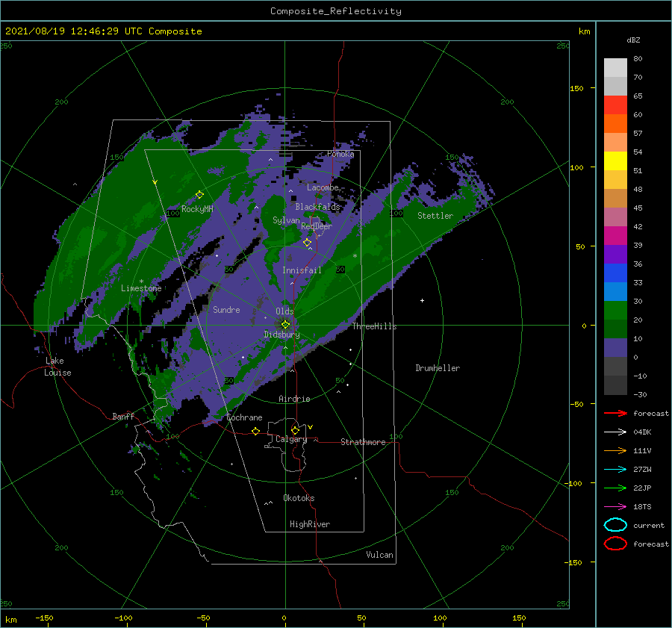Screen dimensions: 672x628
Task: Click the HighRiver town label
Action: (x=309, y=524)
